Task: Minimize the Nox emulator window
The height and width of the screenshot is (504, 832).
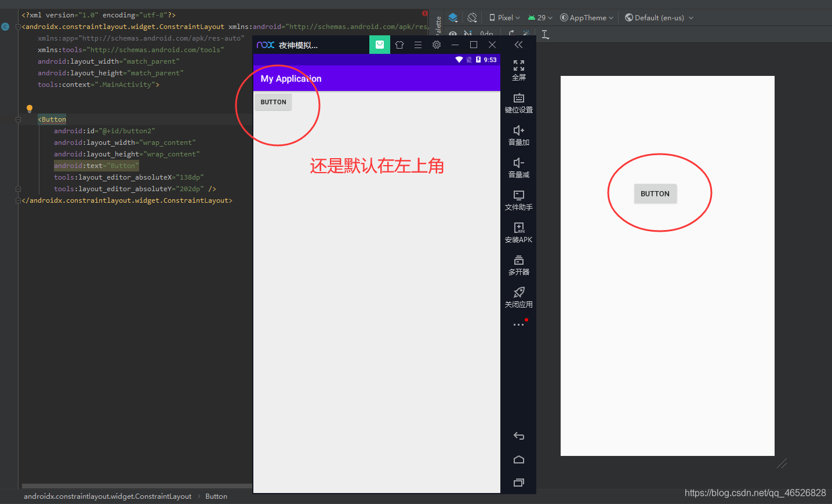Action: tap(455, 45)
